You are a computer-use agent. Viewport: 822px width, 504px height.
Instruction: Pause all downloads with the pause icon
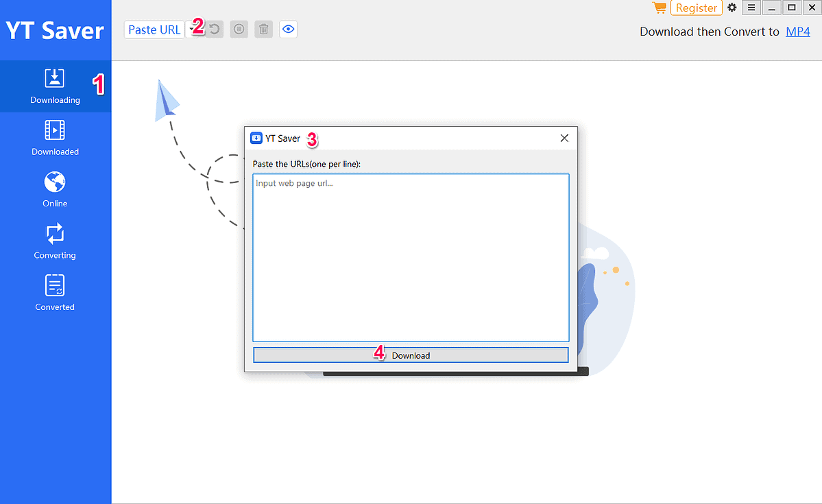(239, 29)
